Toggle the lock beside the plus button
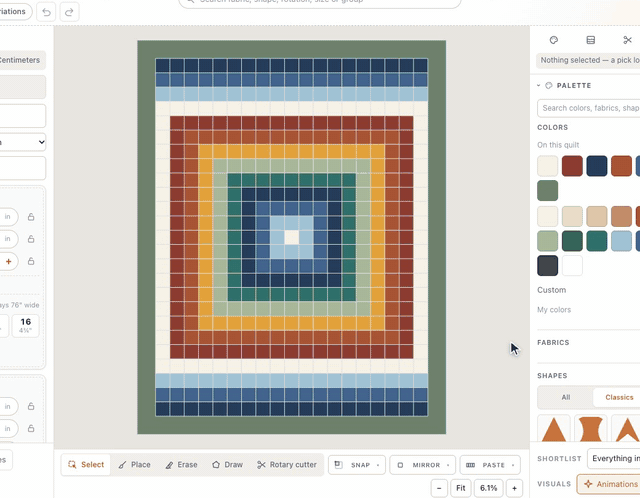 pyautogui.click(x=31, y=261)
